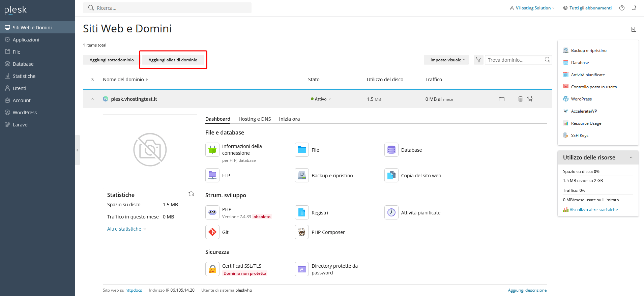Click the obsoleto PHP version badge
644x296 pixels.
click(x=262, y=217)
